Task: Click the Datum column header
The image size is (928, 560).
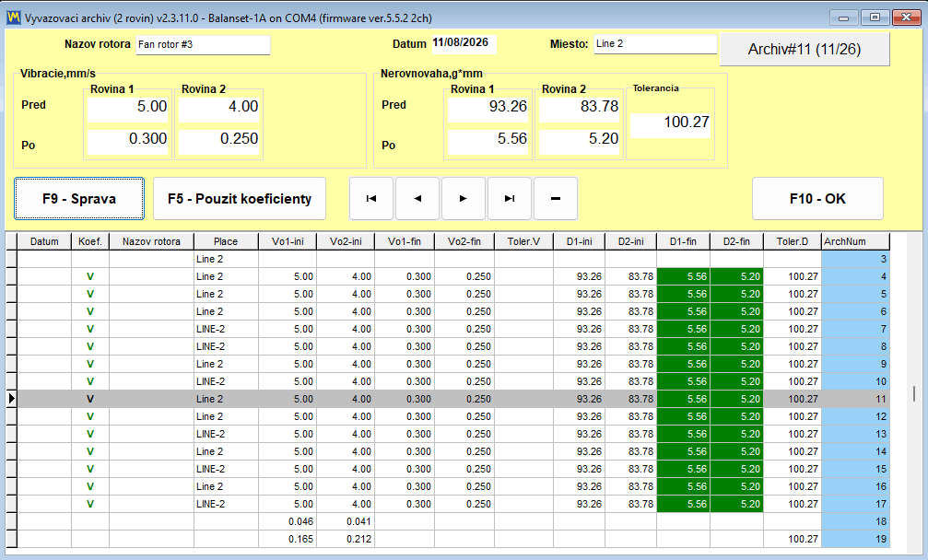Action: click(x=44, y=241)
